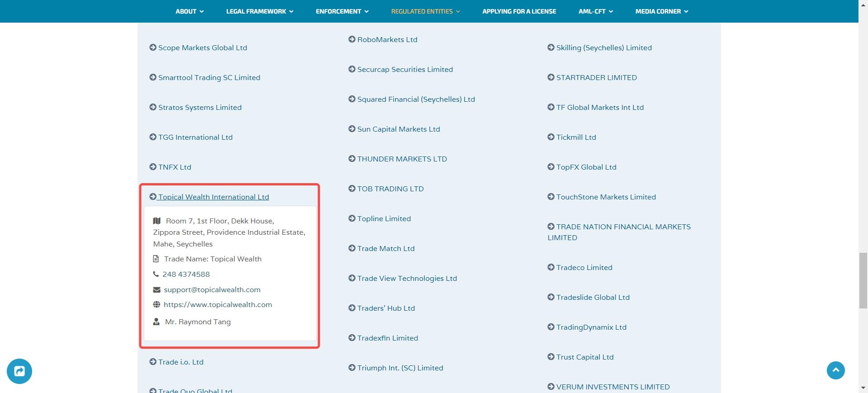
Task: Open Tradeco Limited entry
Action: (x=580, y=267)
